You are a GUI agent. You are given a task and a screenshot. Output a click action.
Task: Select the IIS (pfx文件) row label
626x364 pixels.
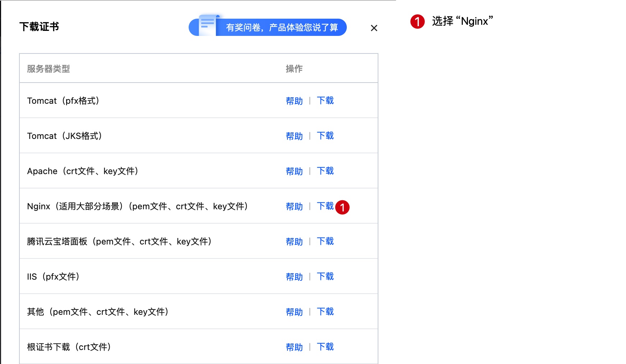[53, 277]
